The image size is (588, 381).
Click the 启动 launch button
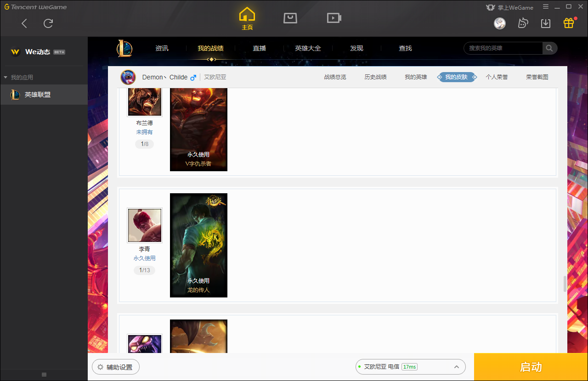point(531,367)
